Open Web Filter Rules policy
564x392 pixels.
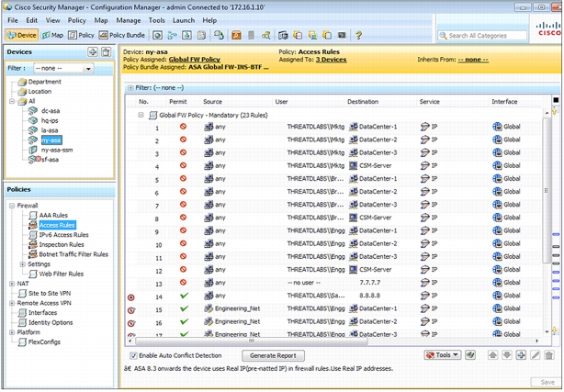click(62, 274)
